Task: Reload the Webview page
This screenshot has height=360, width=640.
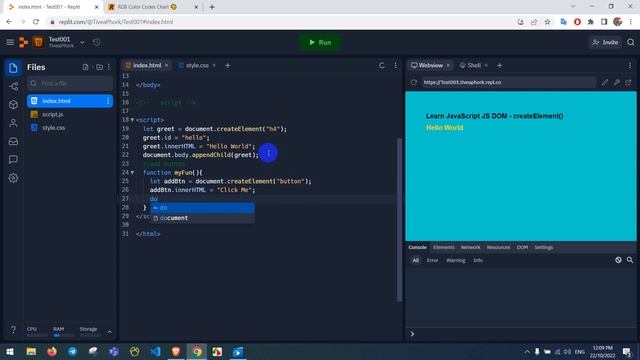Action: 414,82
